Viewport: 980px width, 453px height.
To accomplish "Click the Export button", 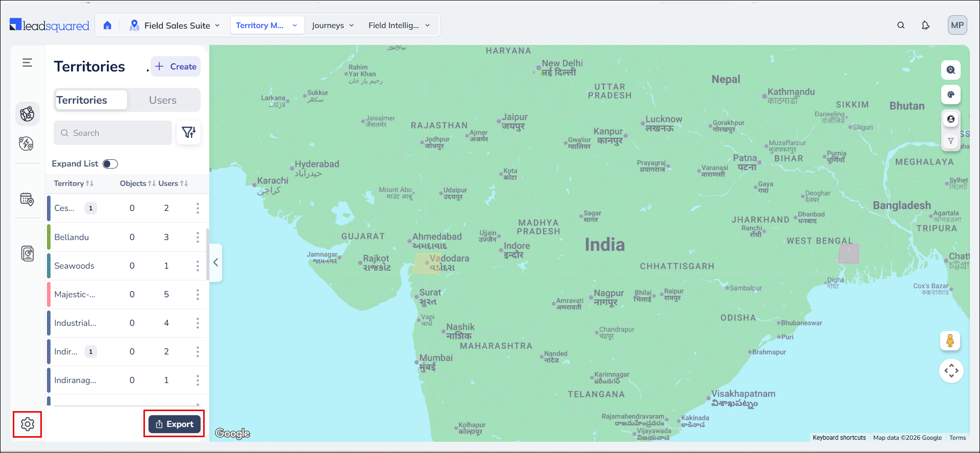I will (175, 424).
